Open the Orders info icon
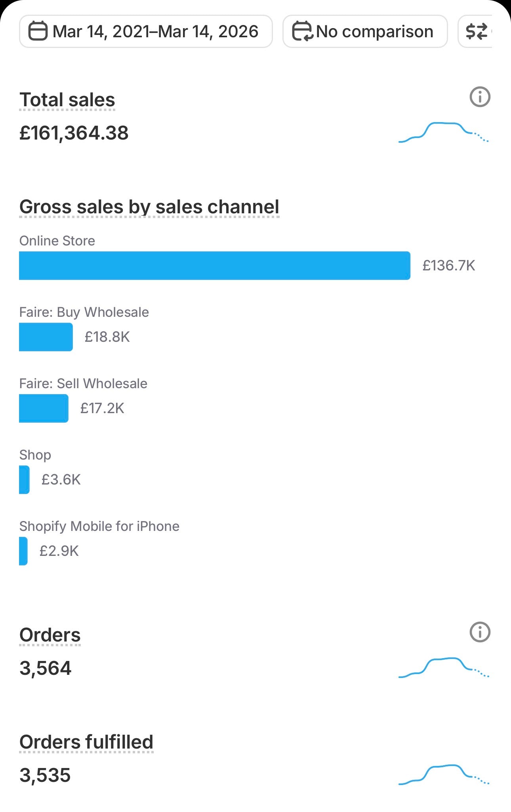This screenshot has width=511, height=812. pos(480,632)
